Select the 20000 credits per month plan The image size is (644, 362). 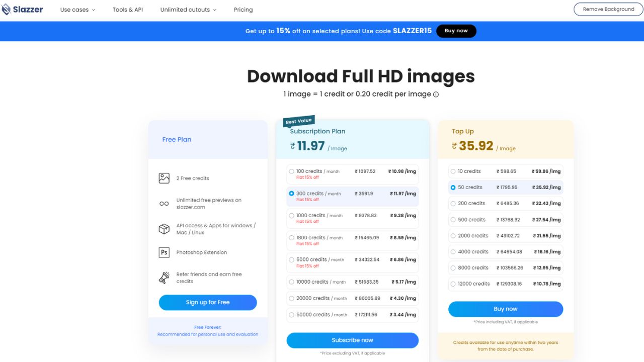pyautogui.click(x=353, y=298)
